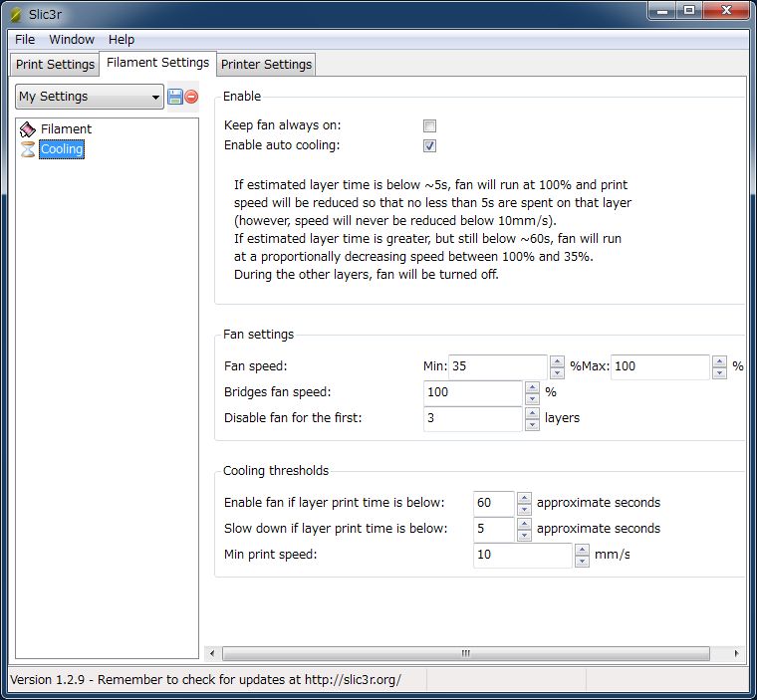
Task: Close the Slic3r window
Action: point(726,11)
